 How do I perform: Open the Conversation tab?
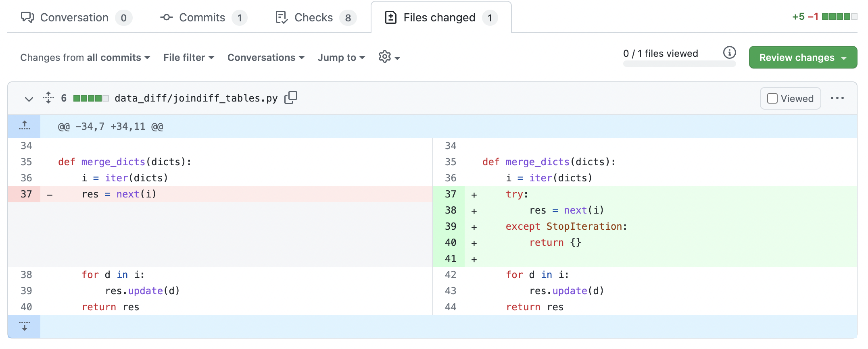click(76, 17)
